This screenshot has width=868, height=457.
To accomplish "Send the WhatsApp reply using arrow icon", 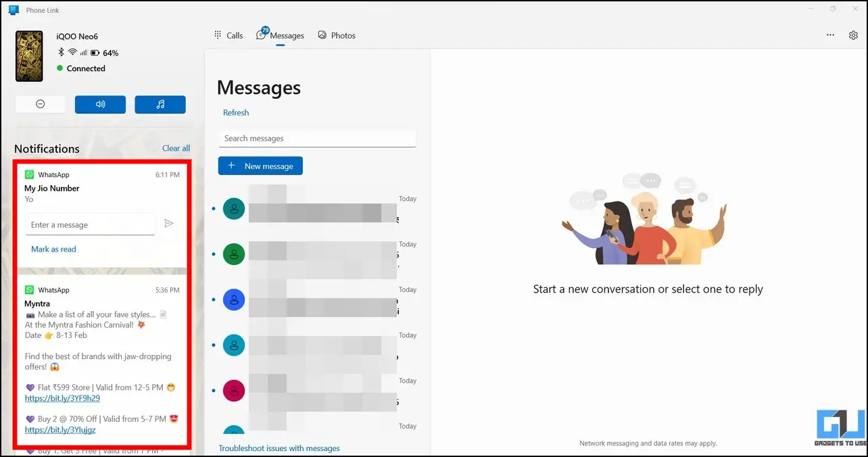I will 169,224.
